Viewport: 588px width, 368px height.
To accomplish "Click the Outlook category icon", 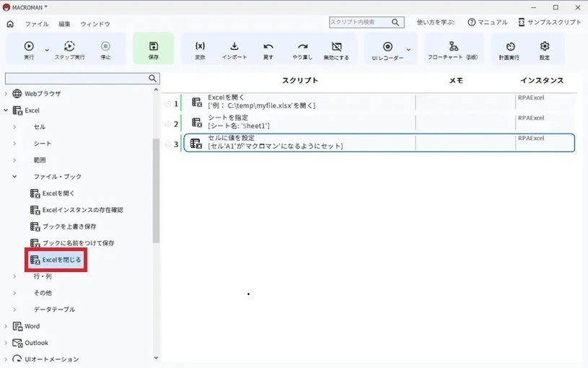I will [x=17, y=343].
